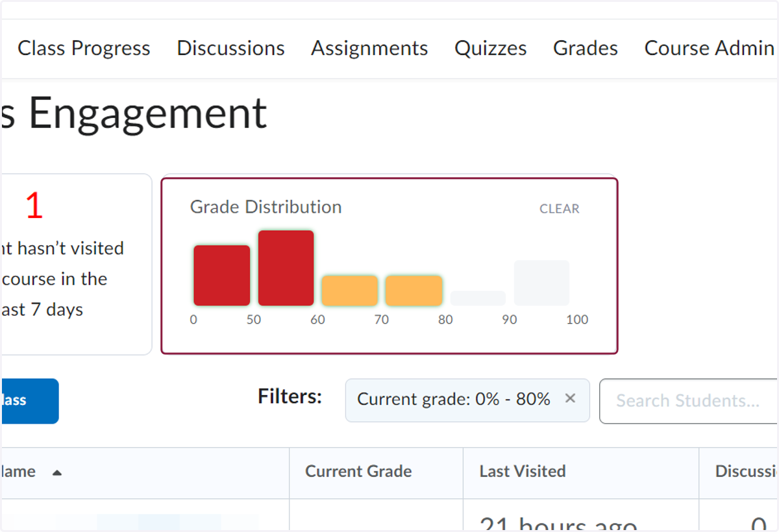
Task: Click the Filters label
Action: coord(290,396)
